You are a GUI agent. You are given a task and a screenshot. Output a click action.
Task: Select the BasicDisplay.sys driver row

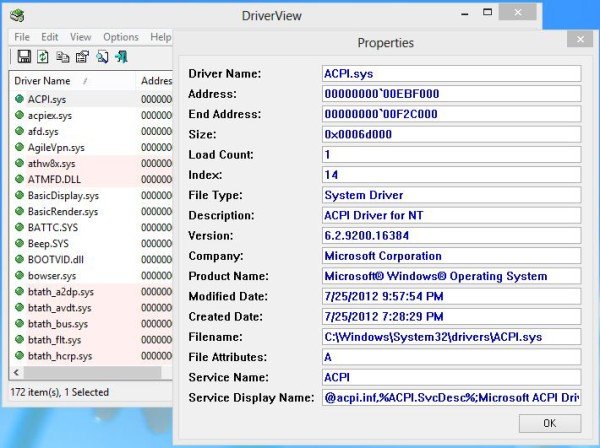[x=63, y=195]
